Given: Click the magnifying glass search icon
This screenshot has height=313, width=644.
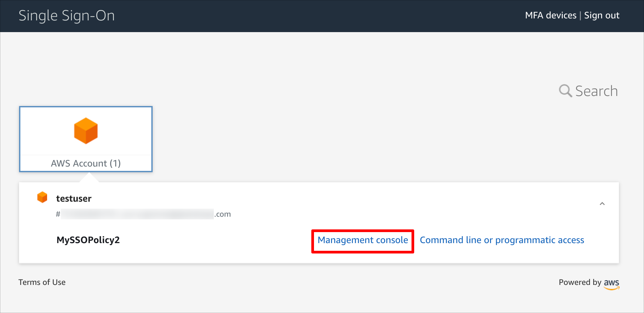Looking at the screenshot, I should (x=565, y=91).
